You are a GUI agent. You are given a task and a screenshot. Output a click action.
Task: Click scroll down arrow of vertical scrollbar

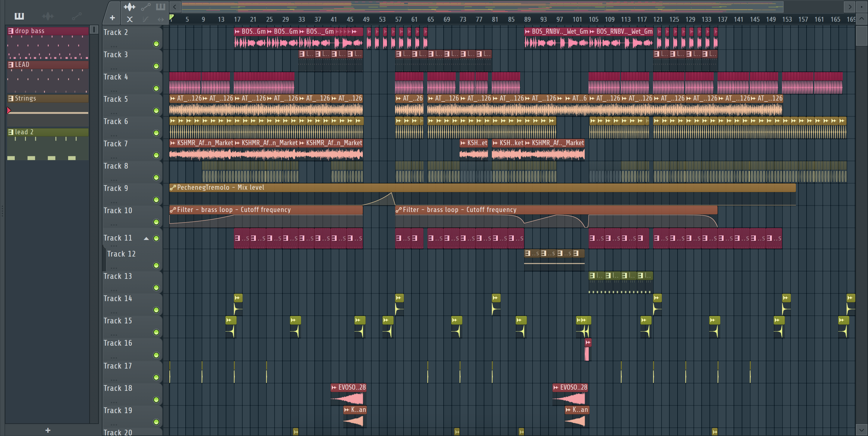tap(862, 430)
